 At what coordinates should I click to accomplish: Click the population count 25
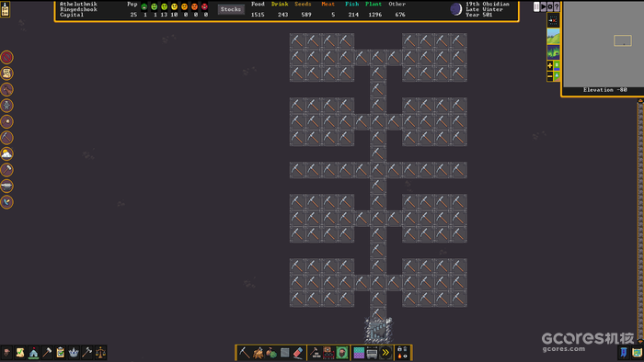pos(133,15)
